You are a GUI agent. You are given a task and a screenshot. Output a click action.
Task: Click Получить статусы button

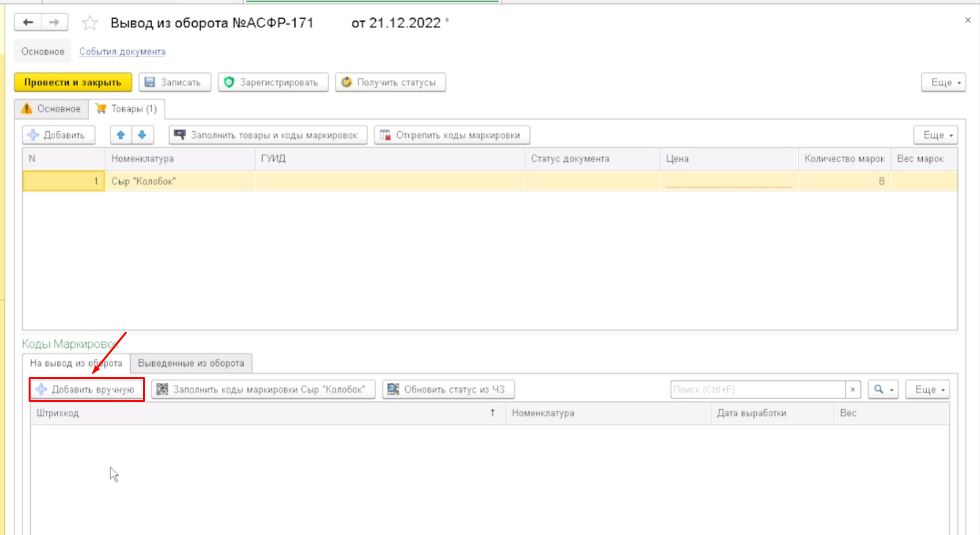[390, 83]
